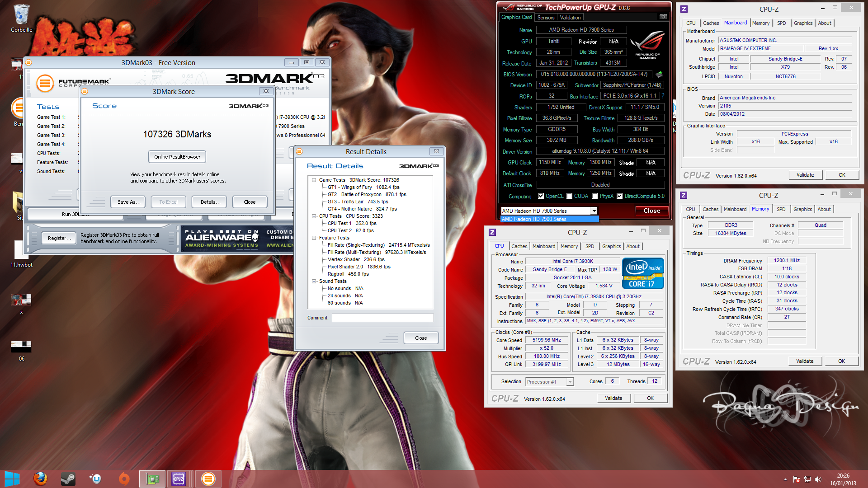Screen dimensions: 868x488
Task: Open the desktop icon labeled 06
Action: point(21,351)
